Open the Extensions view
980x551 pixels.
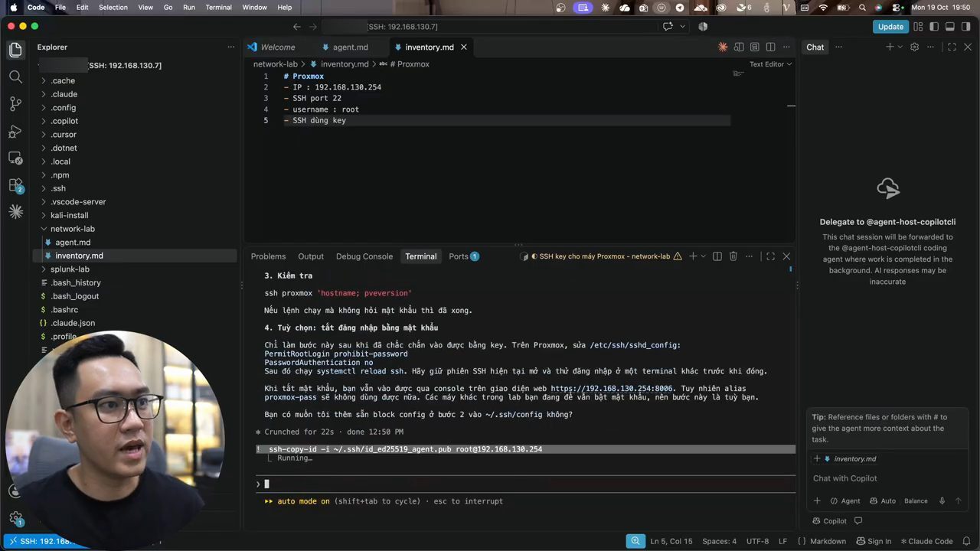tap(15, 185)
